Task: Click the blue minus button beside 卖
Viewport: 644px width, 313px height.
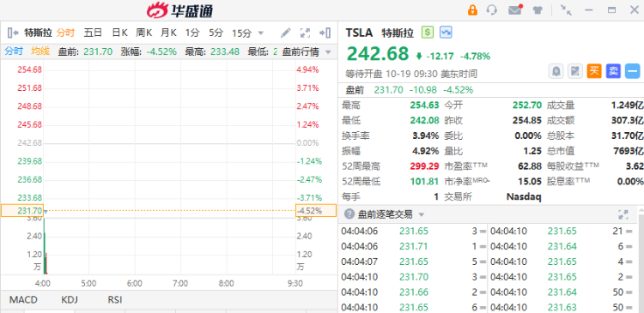Action: [x=633, y=71]
